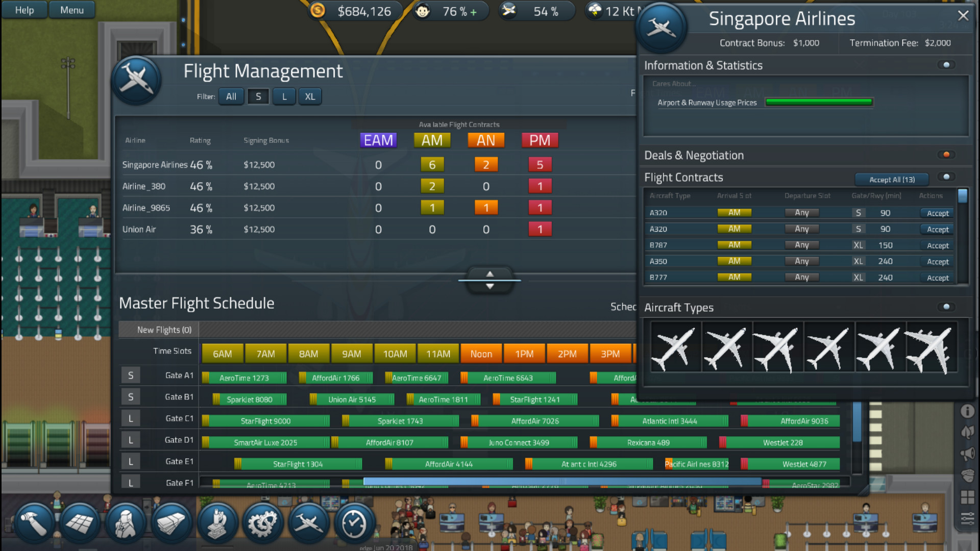Select the first aircraft type thumbnail
This screenshot has width=980, height=551.
pyautogui.click(x=675, y=347)
